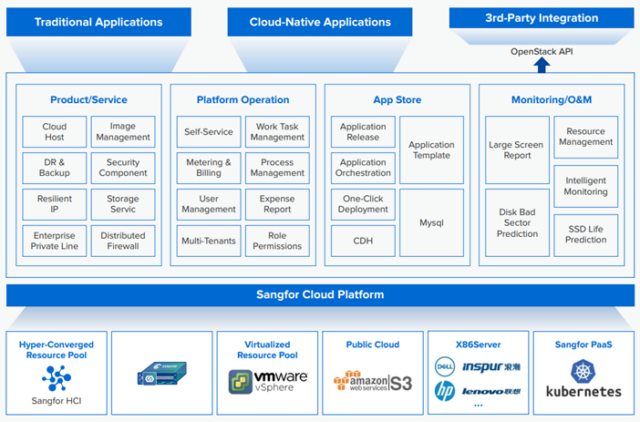Click the Metering & Billing box
Image resolution: width=640 pixels, height=422 pixels.
coord(209,168)
